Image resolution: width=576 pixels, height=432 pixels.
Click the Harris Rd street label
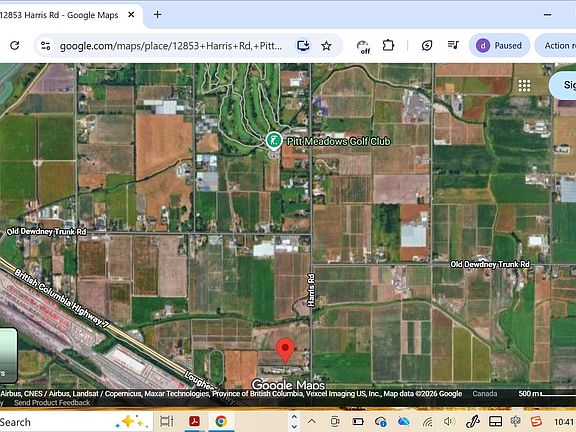pyautogui.click(x=311, y=290)
